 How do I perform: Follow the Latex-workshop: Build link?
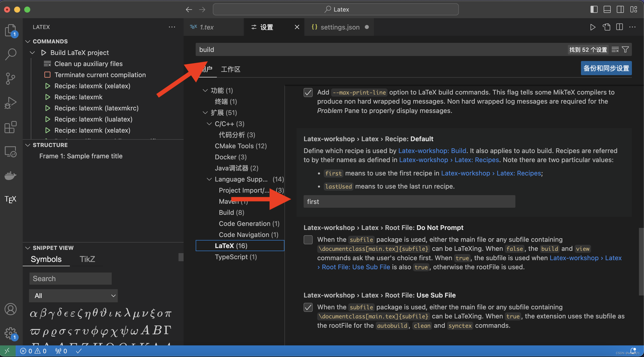pyautogui.click(x=432, y=151)
